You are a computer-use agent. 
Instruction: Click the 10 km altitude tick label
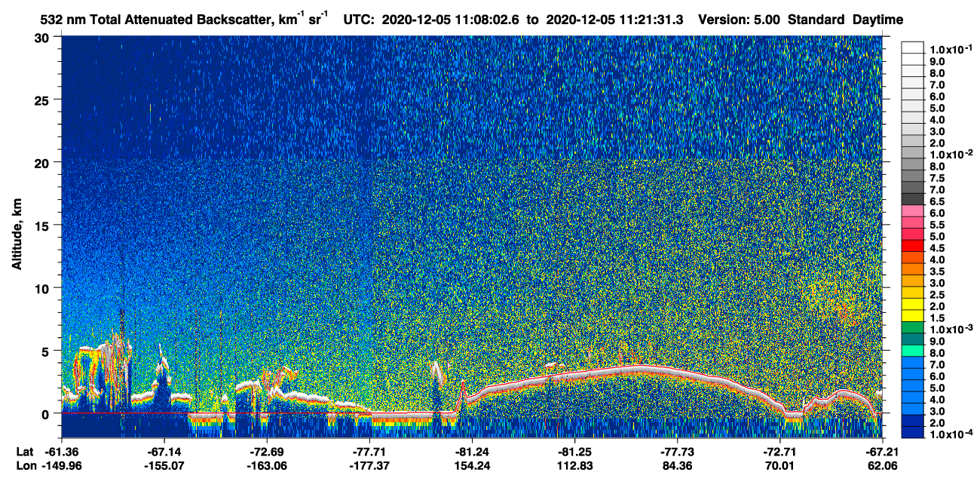point(42,287)
